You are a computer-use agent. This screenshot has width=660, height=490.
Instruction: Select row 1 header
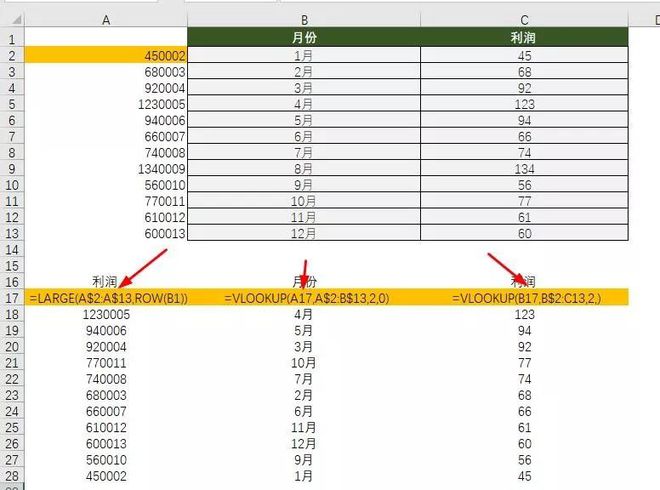point(11,37)
